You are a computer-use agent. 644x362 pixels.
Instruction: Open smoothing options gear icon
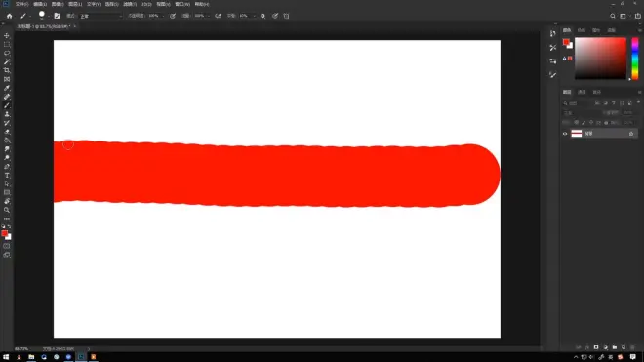pos(262,16)
